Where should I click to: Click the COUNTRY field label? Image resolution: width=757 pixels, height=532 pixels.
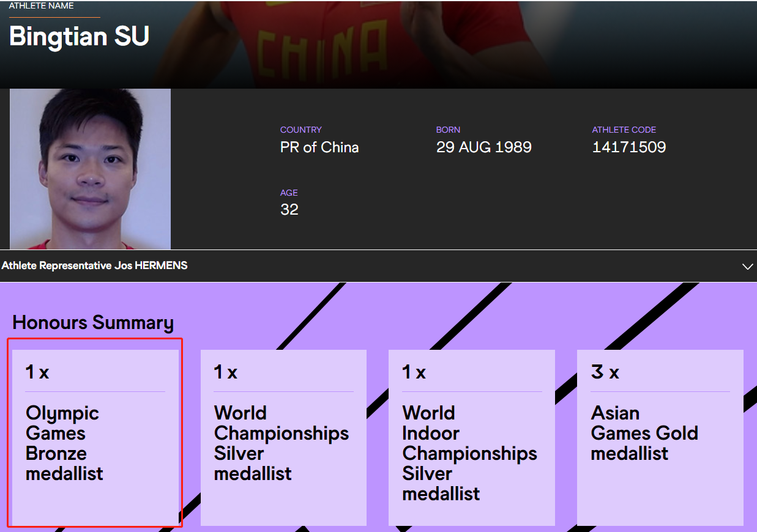tap(300, 130)
